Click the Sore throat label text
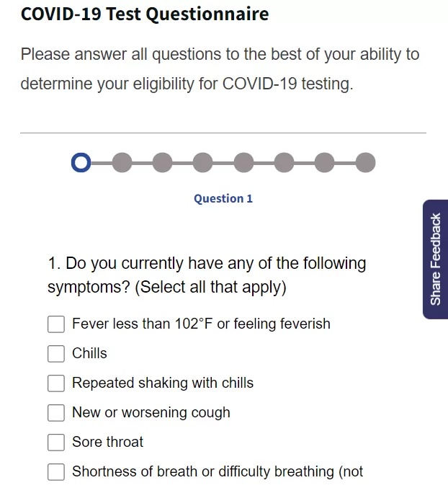 pyautogui.click(x=107, y=442)
